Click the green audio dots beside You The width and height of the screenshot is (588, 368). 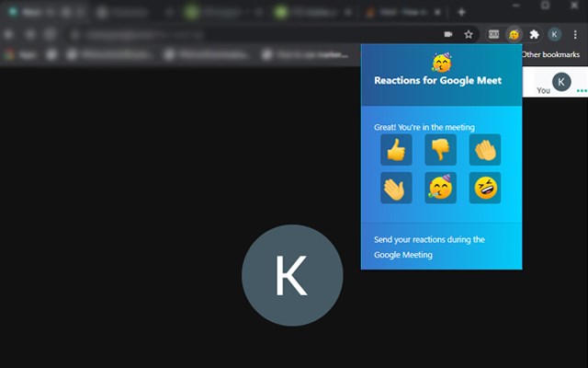point(582,90)
